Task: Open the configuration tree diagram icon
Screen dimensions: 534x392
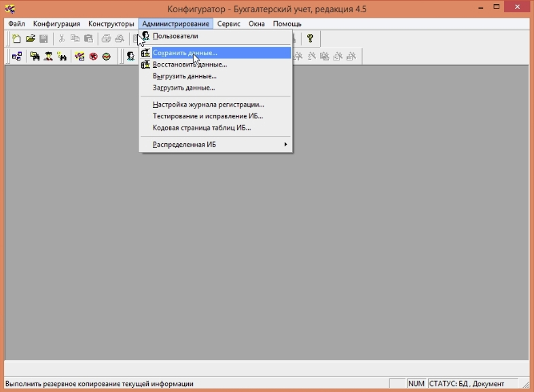Action: (x=17, y=56)
